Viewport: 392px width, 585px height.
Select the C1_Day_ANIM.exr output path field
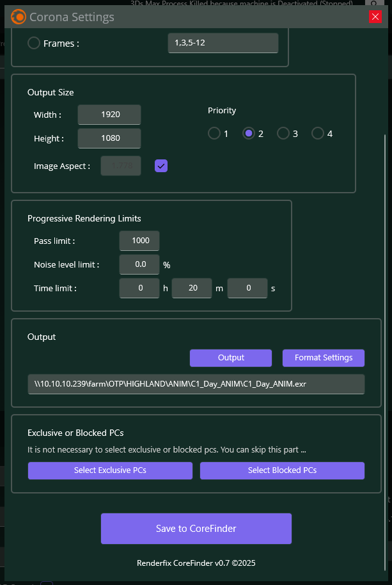196,384
